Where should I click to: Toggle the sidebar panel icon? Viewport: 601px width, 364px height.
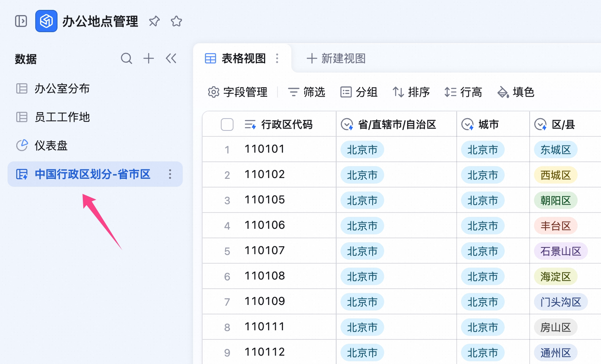[x=21, y=21]
